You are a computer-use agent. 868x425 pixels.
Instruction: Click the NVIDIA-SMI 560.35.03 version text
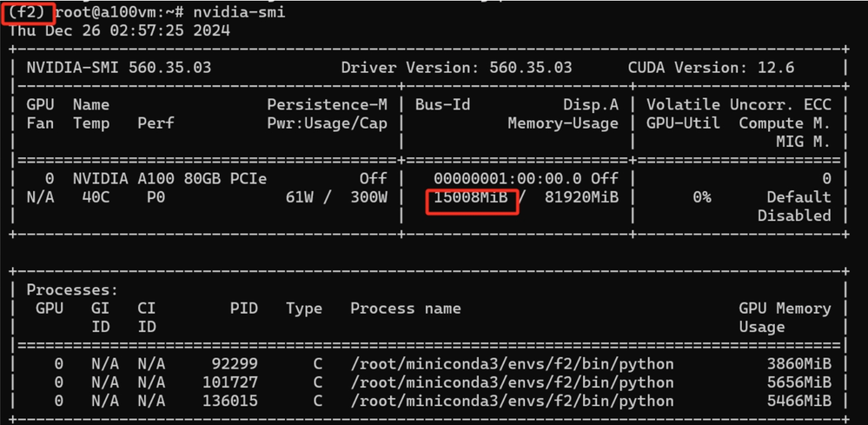point(119,68)
